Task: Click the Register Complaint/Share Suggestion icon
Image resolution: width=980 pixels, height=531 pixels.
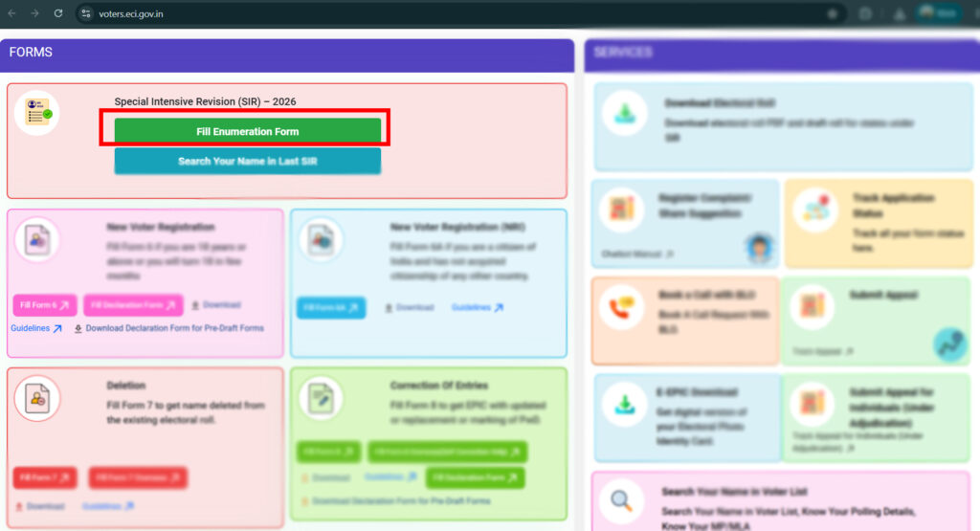Action: pyautogui.click(x=622, y=209)
